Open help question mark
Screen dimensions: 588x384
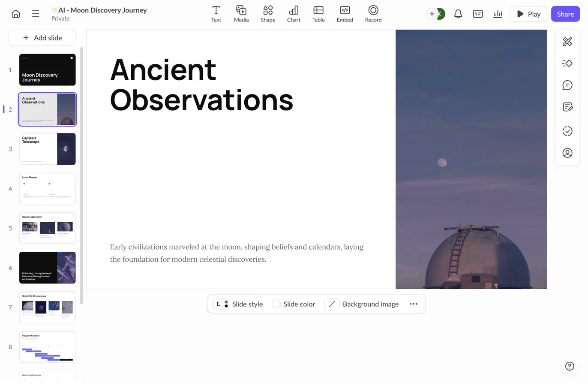[570, 366]
